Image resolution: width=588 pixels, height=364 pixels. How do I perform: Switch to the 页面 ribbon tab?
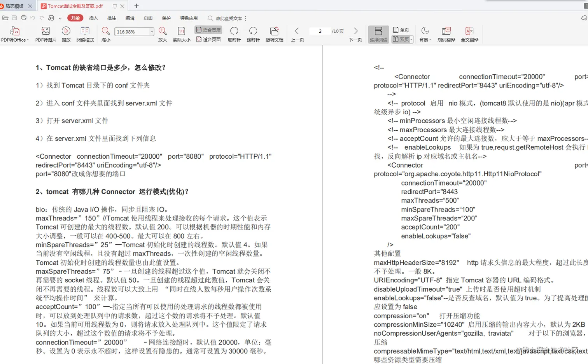pos(148,18)
